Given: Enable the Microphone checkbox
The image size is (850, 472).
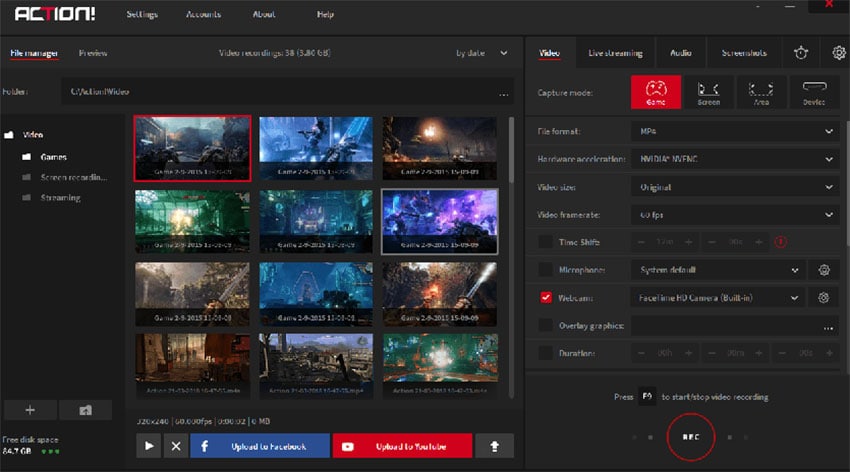Looking at the screenshot, I should point(545,270).
